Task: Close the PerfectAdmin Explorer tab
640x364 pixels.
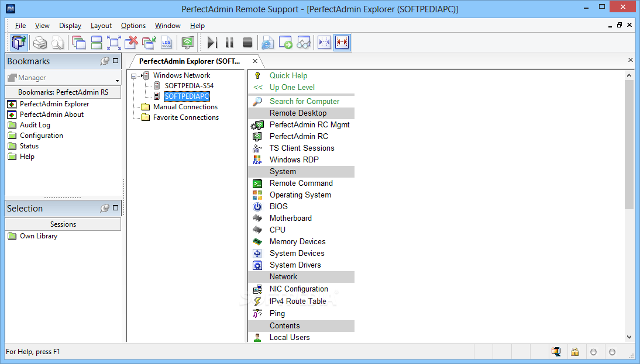Action: pyautogui.click(x=254, y=61)
